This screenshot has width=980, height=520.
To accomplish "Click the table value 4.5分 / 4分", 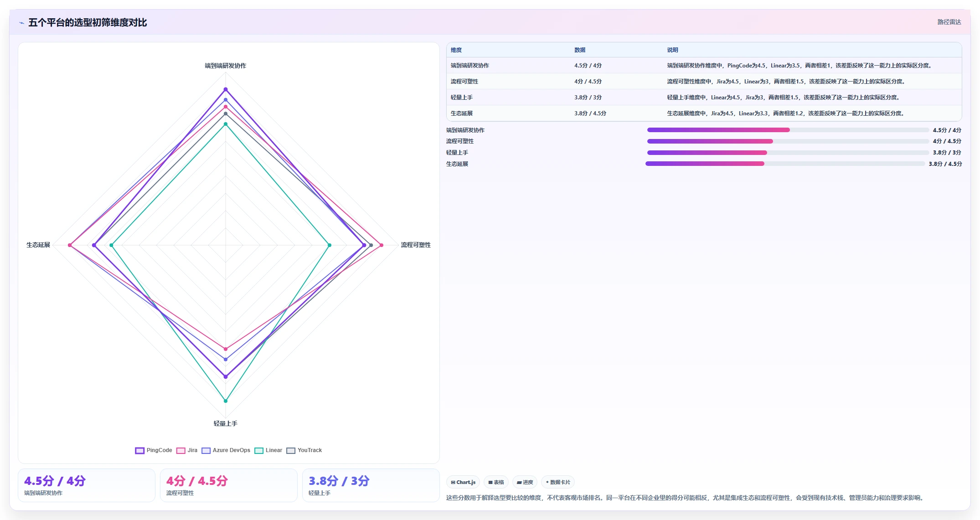I will point(588,66).
